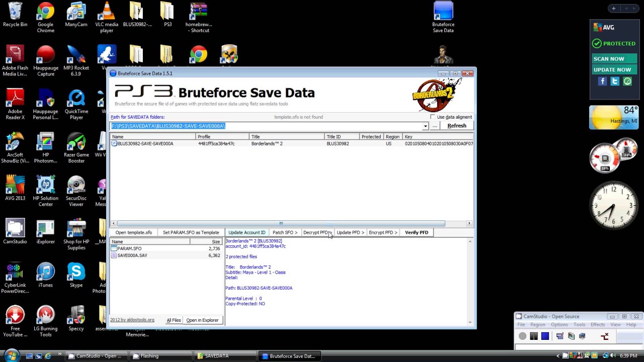Viewport: 644px width, 362px height.
Task: Open CamStudio Region menu
Action: (x=537, y=325)
